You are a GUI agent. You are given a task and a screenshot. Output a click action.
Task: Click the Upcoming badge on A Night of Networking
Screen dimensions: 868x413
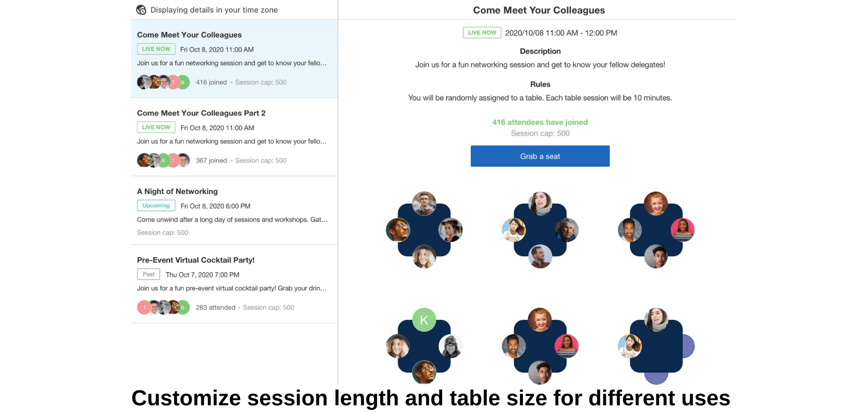(x=156, y=205)
